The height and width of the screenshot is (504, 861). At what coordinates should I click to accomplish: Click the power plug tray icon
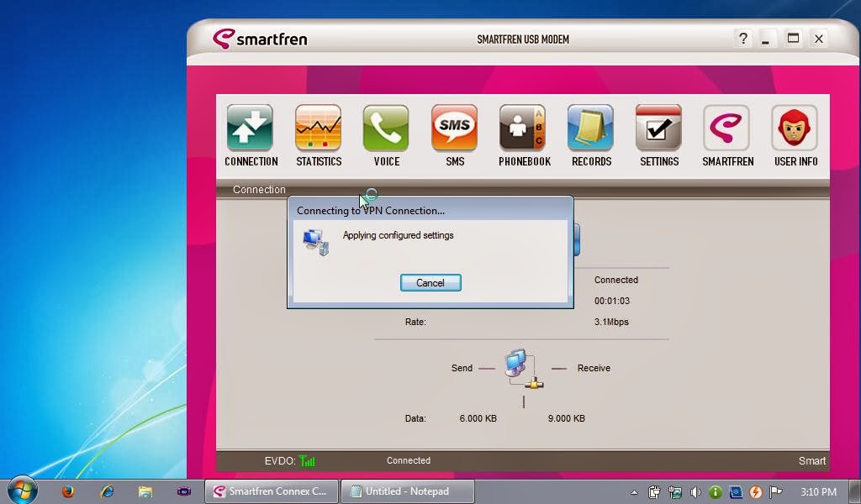[x=654, y=492]
